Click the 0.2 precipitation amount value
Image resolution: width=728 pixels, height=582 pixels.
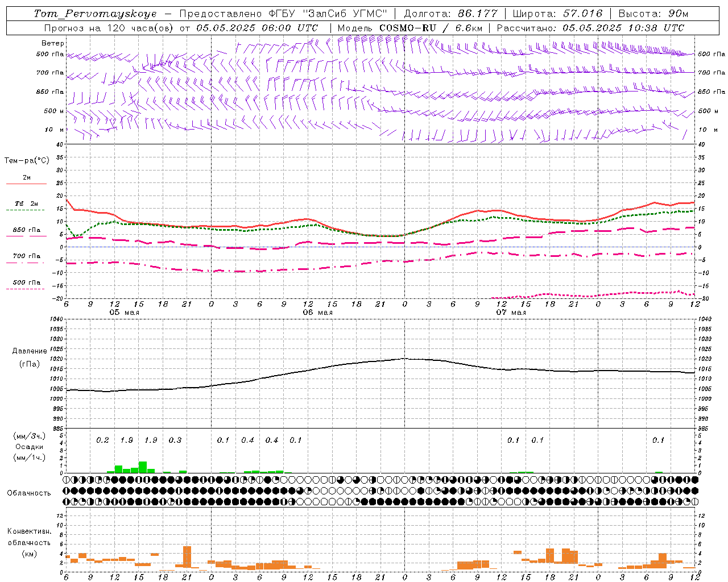coord(102,440)
